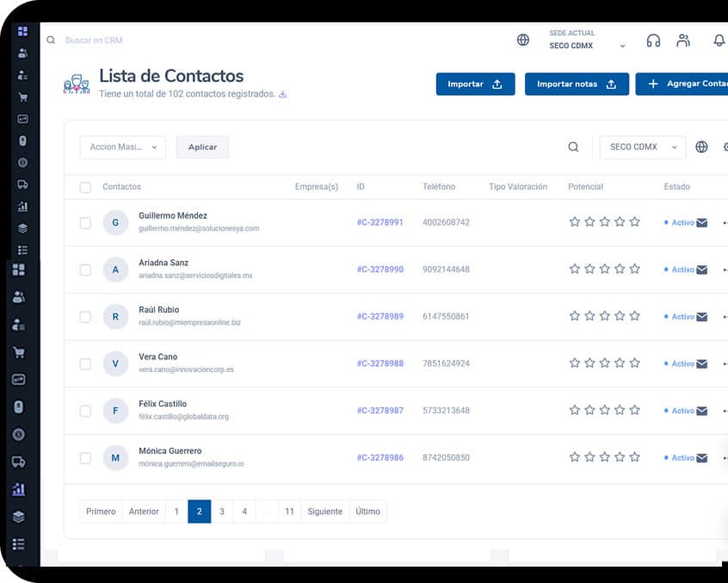The width and height of the screenshot is (728, 583).
Task: Click Siguiente pagination button
Action: click(325, 512)
